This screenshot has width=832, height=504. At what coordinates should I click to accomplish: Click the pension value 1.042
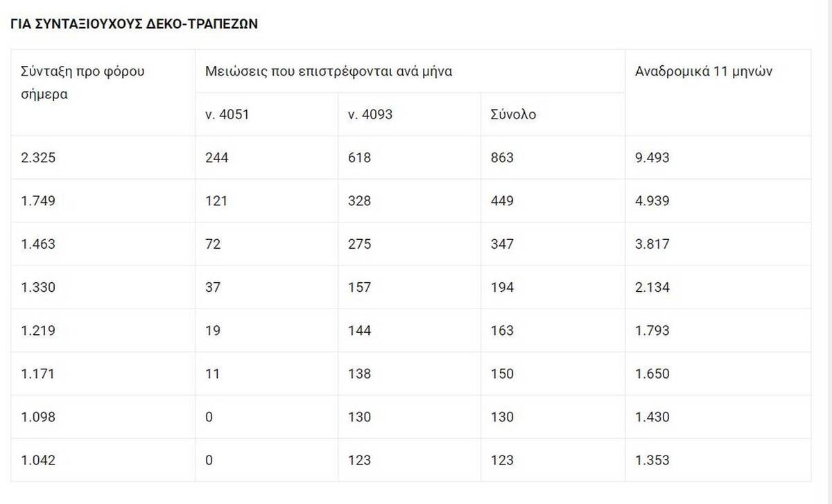click(x=38, y=460)
